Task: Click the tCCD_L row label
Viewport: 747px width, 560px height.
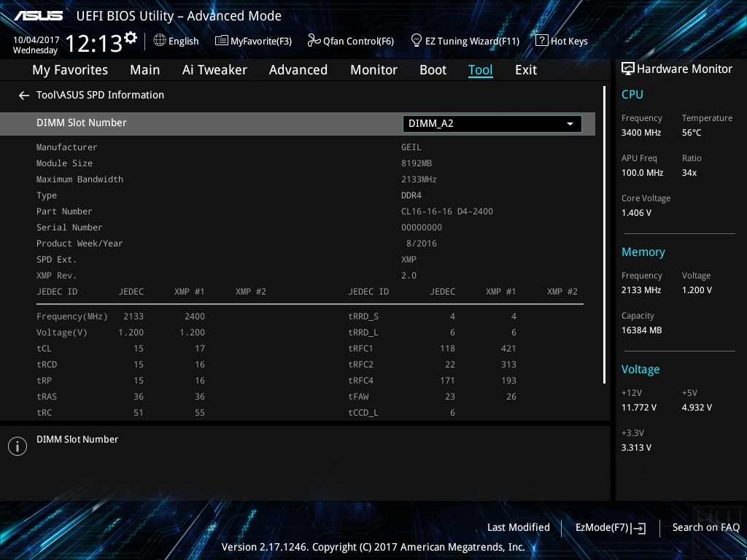Action: pyautogui.click(x=363, y=413)
